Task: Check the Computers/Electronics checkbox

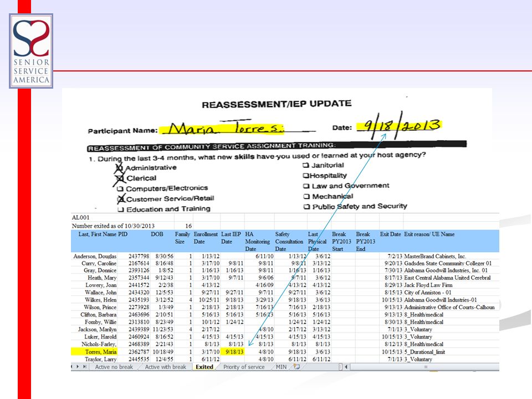Action: coord(120,189)
